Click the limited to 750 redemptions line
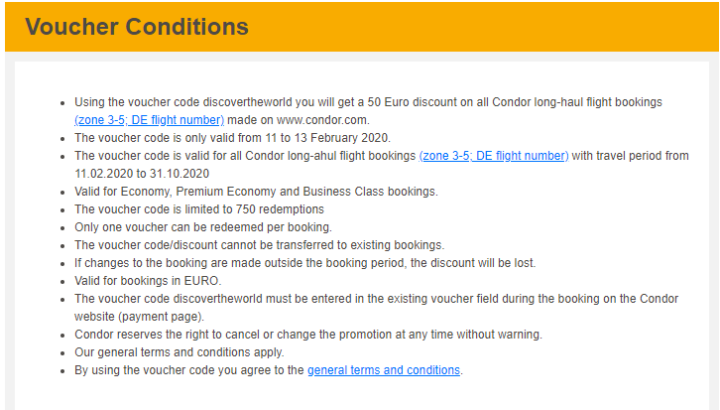This screenshot has width=720, height=410. [x=199, y=209]
